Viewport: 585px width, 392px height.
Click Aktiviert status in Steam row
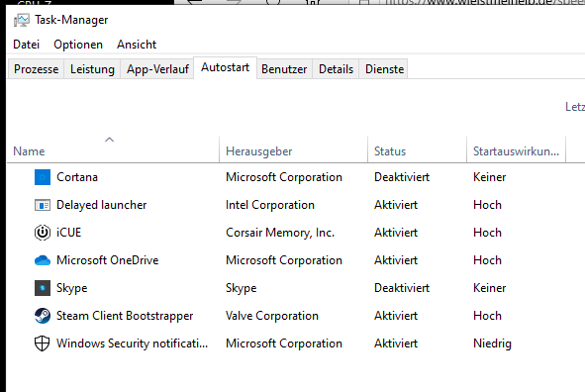[x=396, y=316]
